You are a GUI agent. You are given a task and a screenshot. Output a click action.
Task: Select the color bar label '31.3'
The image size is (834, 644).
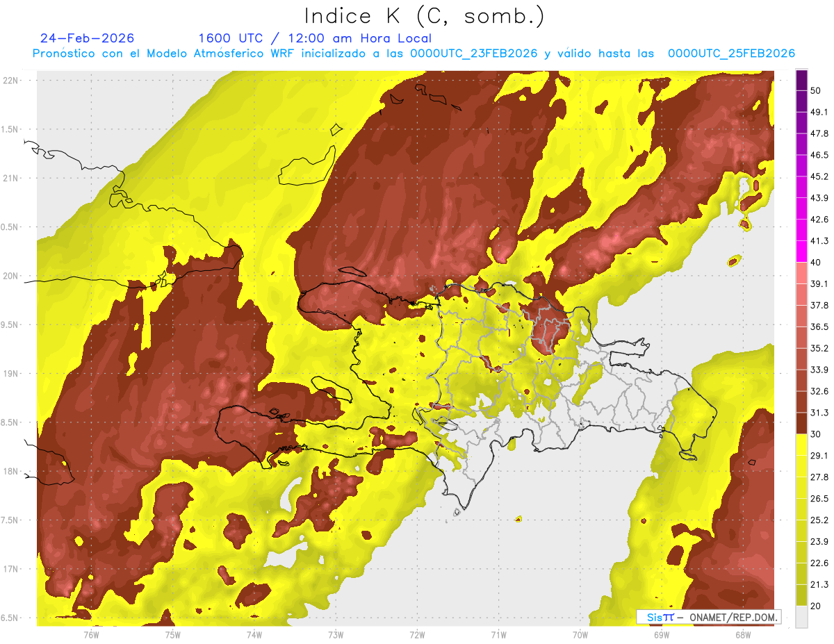coord(819,413)
